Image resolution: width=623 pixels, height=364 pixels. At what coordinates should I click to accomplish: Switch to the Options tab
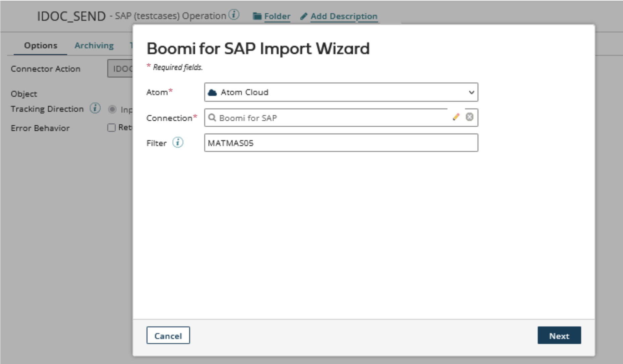(x=41, y=46)
